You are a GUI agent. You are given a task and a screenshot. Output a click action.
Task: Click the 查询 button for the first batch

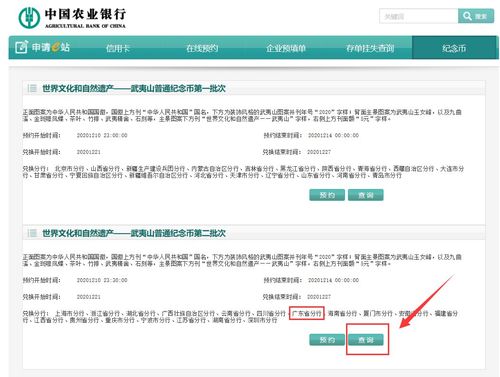(x=366, y=195)
